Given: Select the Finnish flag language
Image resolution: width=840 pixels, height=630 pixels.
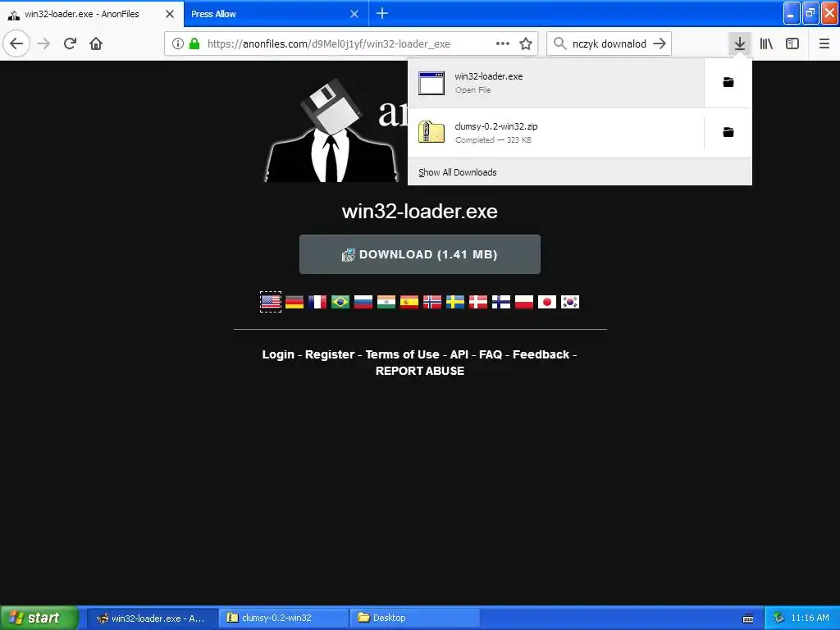Looking at the screenshot, I should [501, 302].
